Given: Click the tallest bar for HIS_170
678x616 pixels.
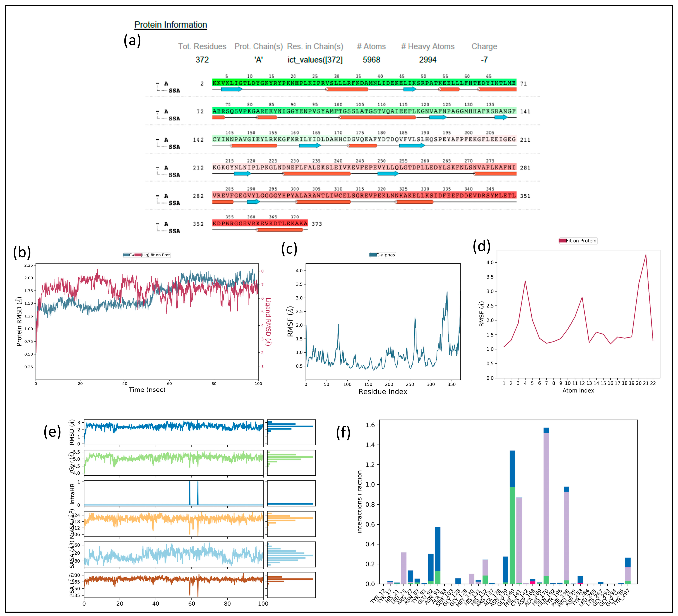Looking at the screenshot, I should [x=546, y=506].
